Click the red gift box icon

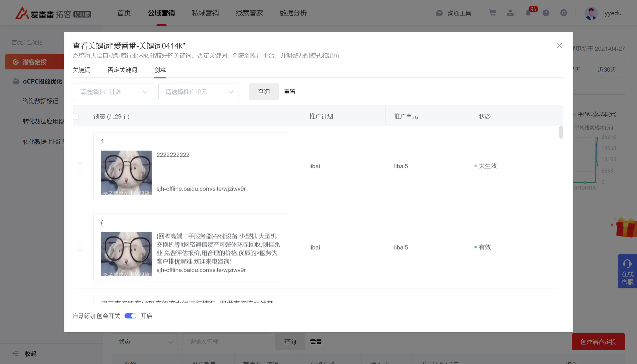point(625,227)
